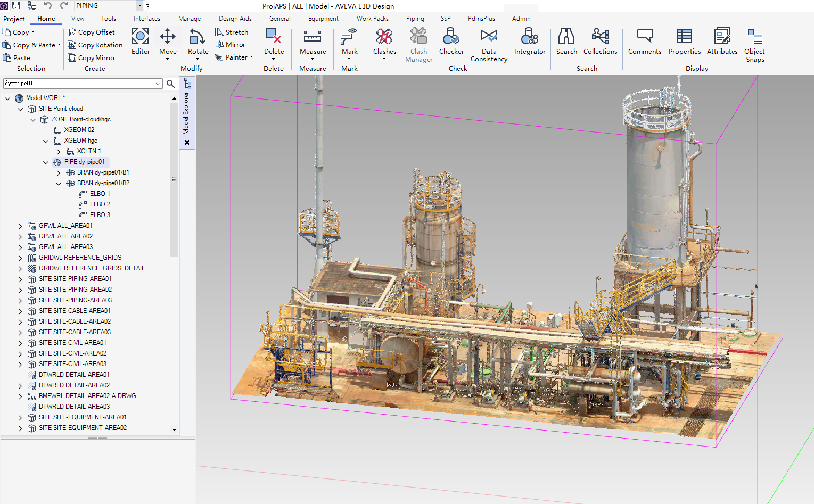The width and height of the screenshot is (814, 504).
Task: Open Data Consistency check
Action: pos(489,45)
